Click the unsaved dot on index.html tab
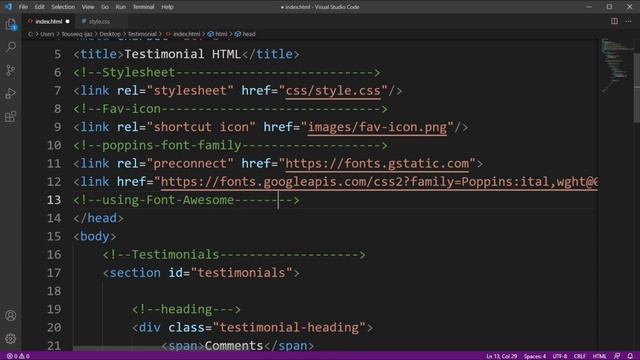The height and width of the screenshot is (360, 640). [x=68, y=21]
